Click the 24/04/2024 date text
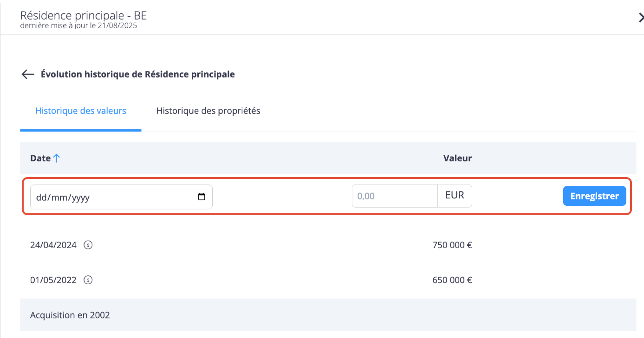Image resolution: width=644 pixels, height=338 pixels. [53, 245]
